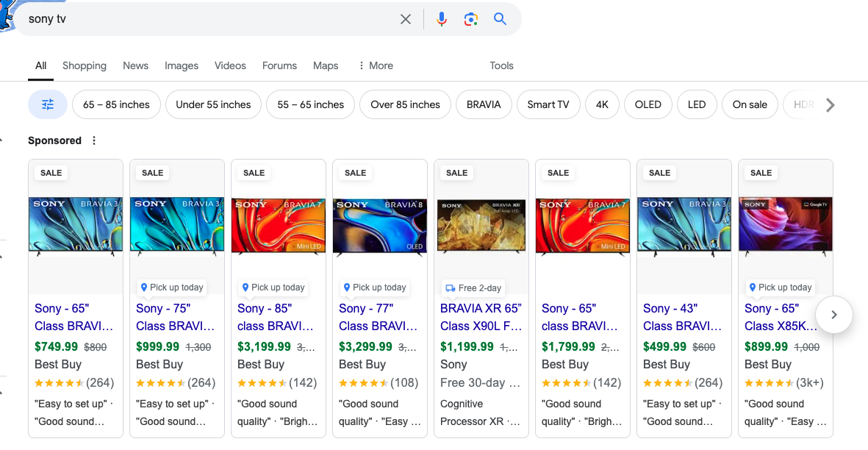Click the blue magnifying glass search icon
This screenshot has width=868, height=450.
tap(500, 19)
